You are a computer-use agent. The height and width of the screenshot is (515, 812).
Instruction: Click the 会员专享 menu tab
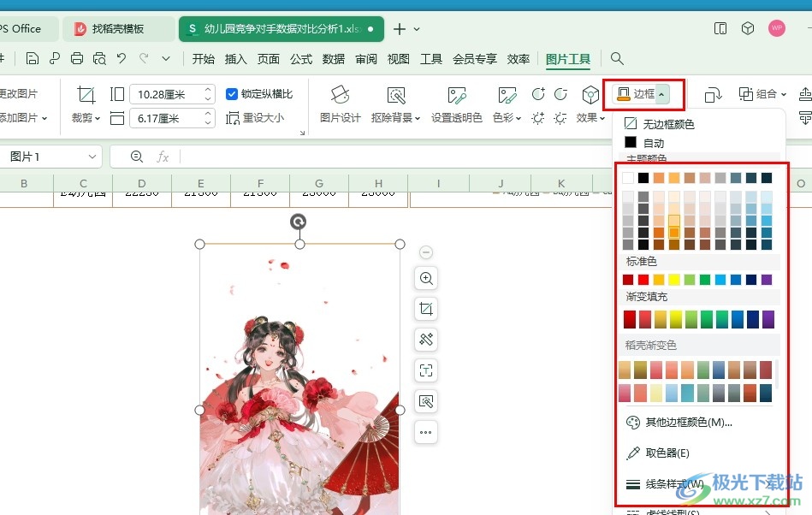474,59
